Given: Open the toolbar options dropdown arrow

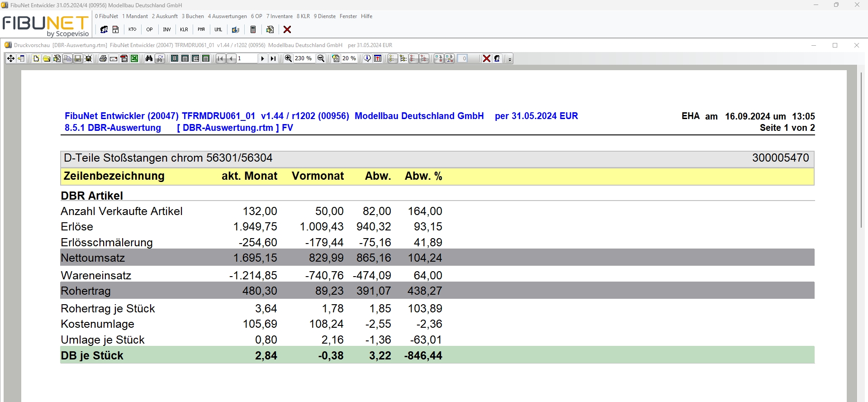Looking at the screenshot, I should (510, 59).
